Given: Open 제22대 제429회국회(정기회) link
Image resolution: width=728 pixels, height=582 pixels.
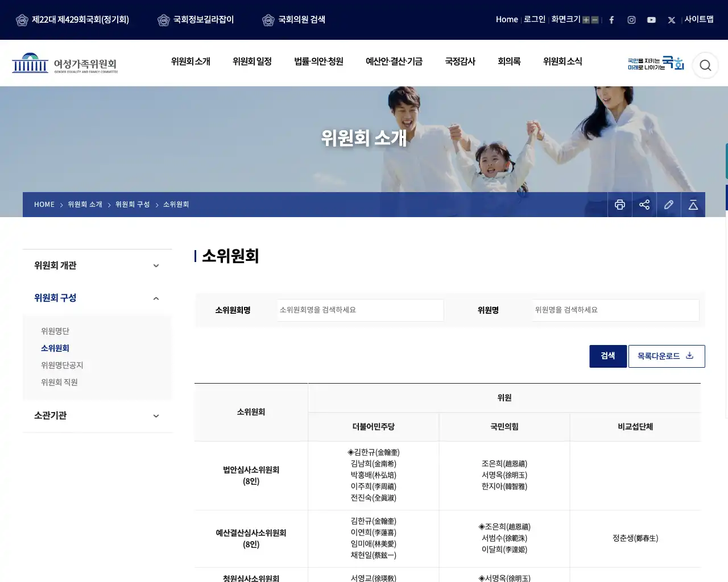Looking at the screenshot, I should tap(80, 19).
